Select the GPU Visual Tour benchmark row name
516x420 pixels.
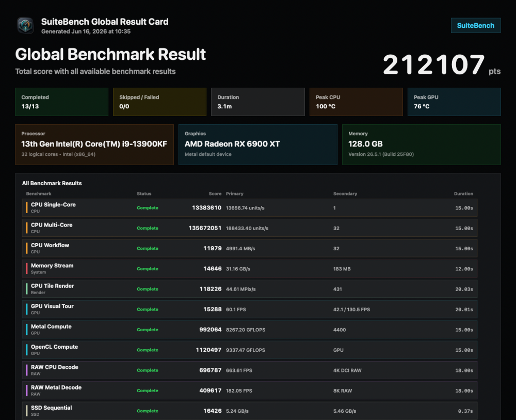click(52, 306)
